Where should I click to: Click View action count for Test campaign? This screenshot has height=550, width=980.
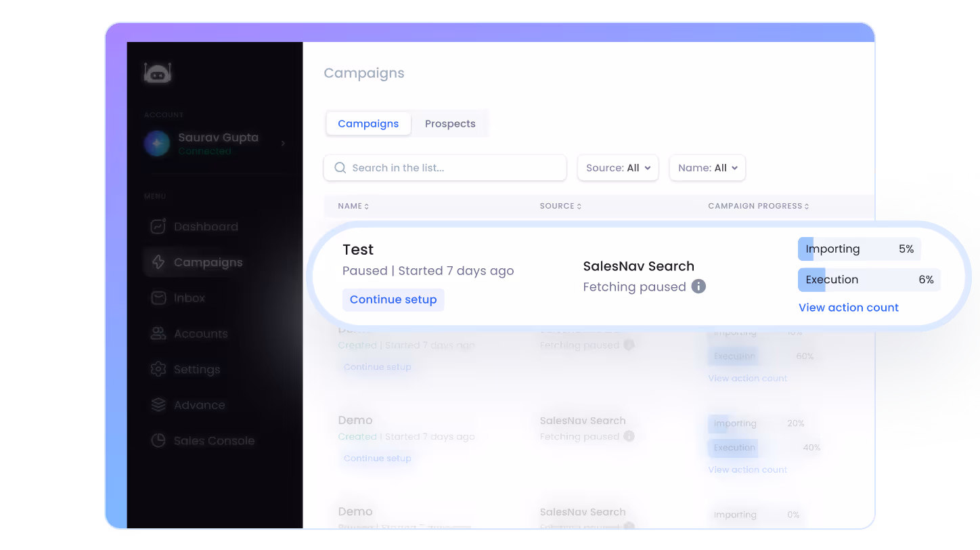point(849,308)
